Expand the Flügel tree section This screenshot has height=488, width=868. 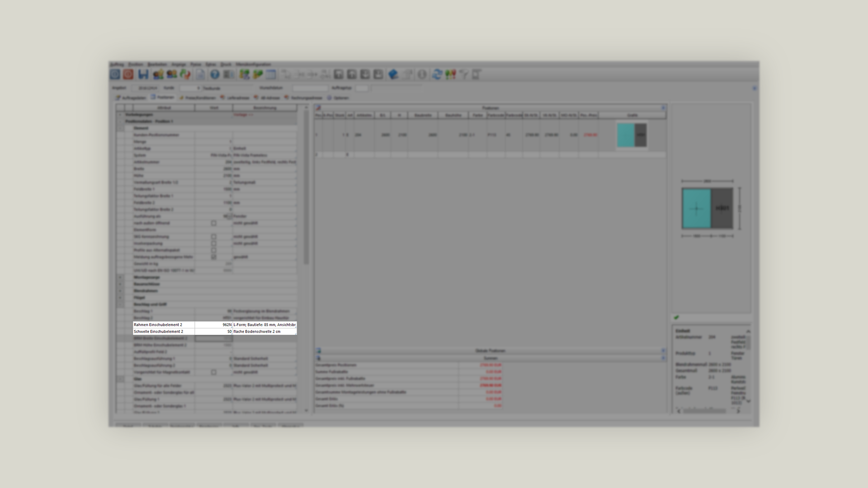click(x=120, y=298)
